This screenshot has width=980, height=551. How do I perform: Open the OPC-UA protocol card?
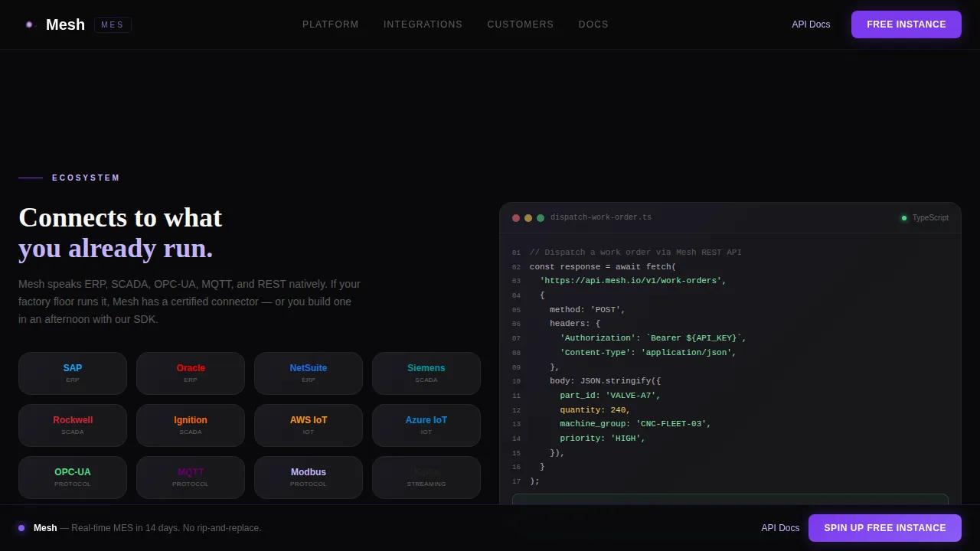point(73,478)
